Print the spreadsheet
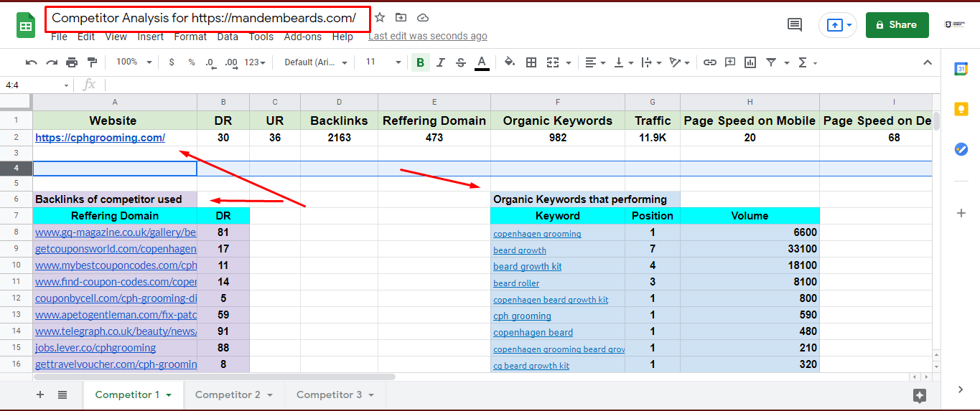Image resolution: width=980 pixels, height=411 pixels. [72, 62]
